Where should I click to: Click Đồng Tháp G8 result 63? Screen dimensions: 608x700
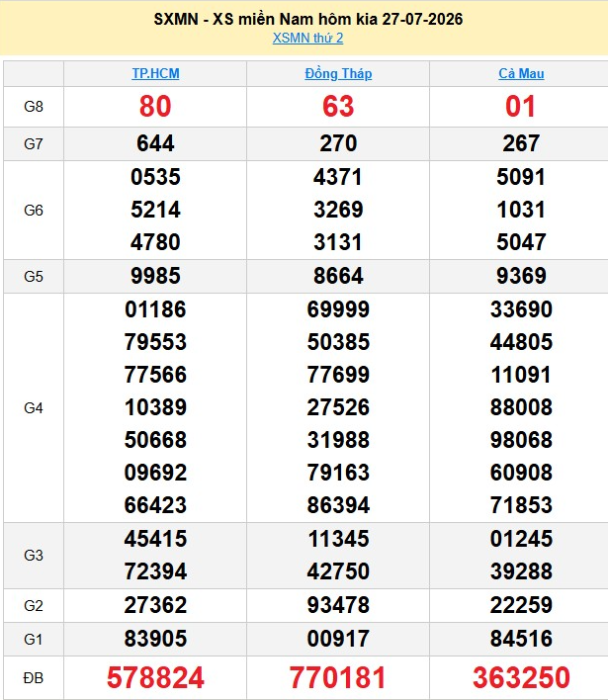[338, 106]
